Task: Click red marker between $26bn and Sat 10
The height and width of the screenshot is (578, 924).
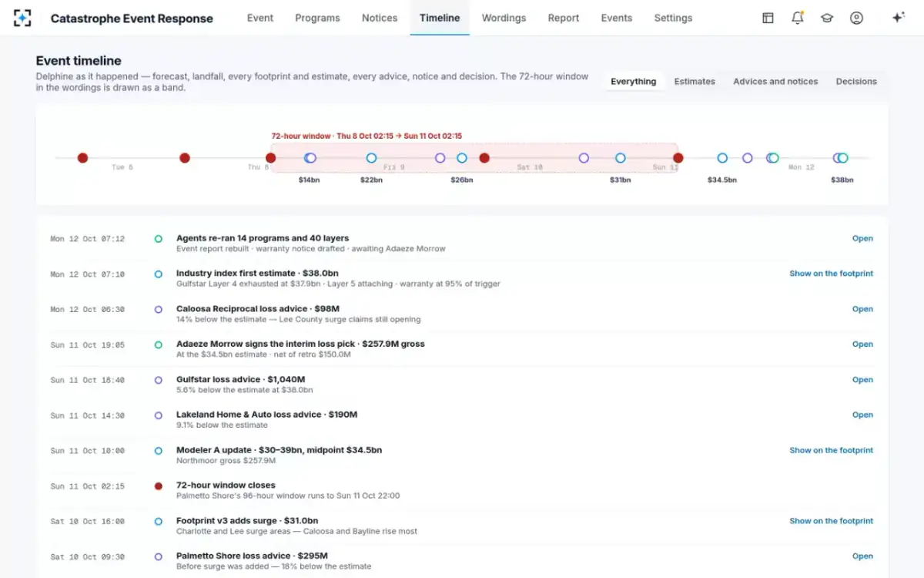Action: coord(484,158)
